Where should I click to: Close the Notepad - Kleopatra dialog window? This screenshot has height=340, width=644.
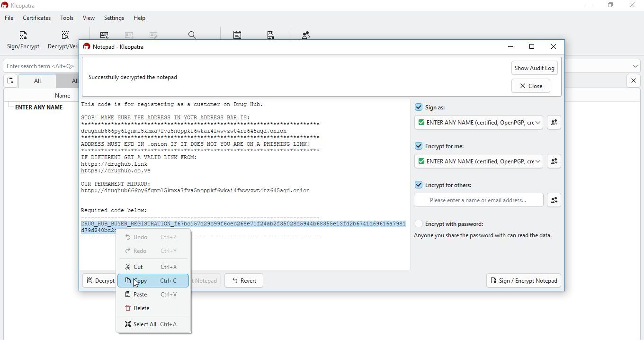(554, 46)
